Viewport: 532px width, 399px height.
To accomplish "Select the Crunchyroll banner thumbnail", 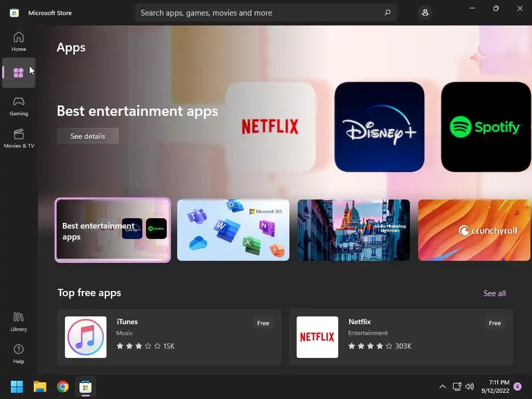I will pos(474,230).
